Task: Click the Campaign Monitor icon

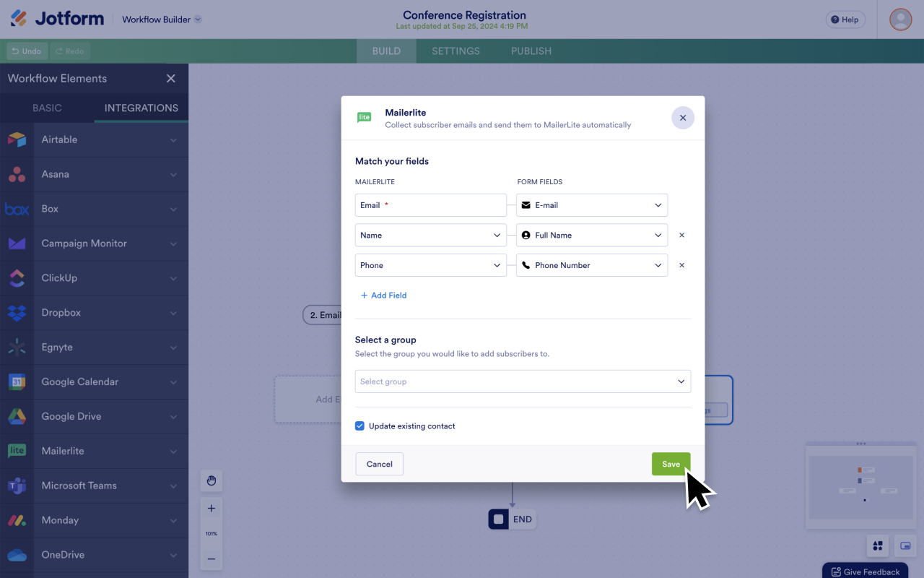Action: tap(17, 243)
